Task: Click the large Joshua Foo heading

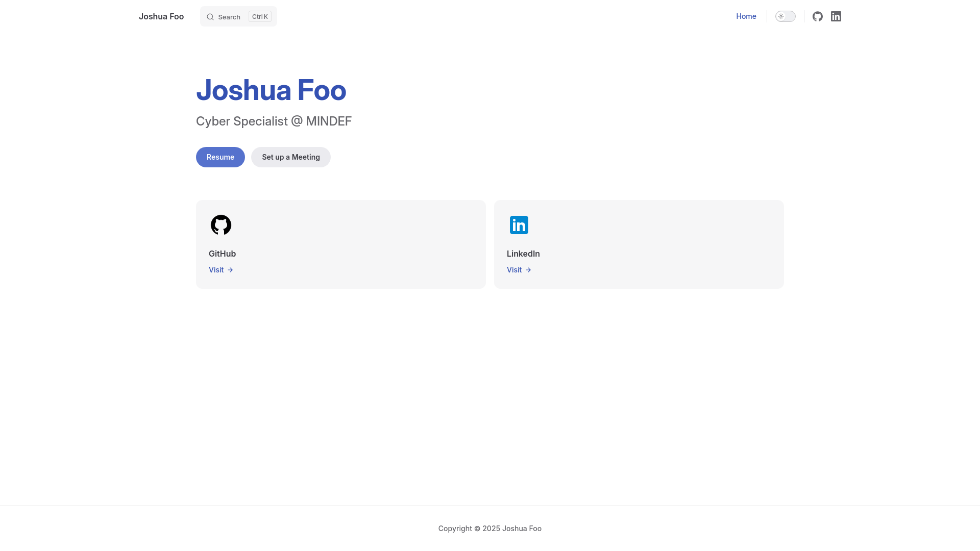Action: [x=271, y=90]
